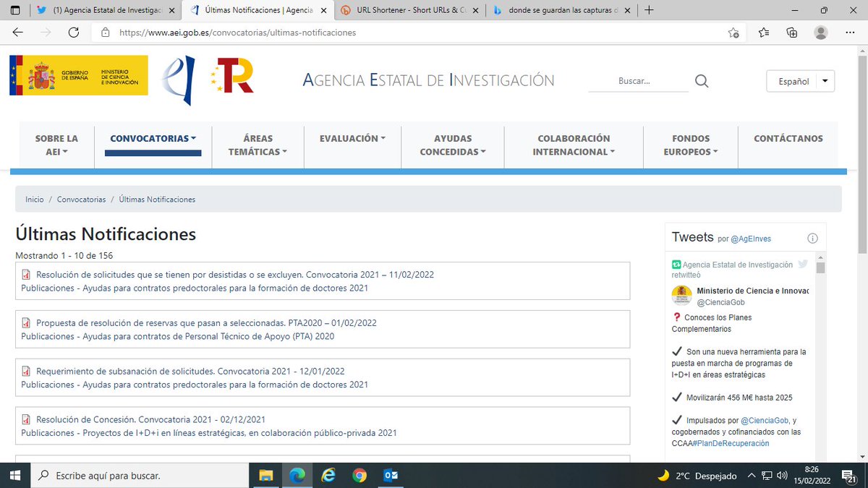Click the AEI agency logo
This screenshot has height=488, width=868.
(x=178, y=80)
